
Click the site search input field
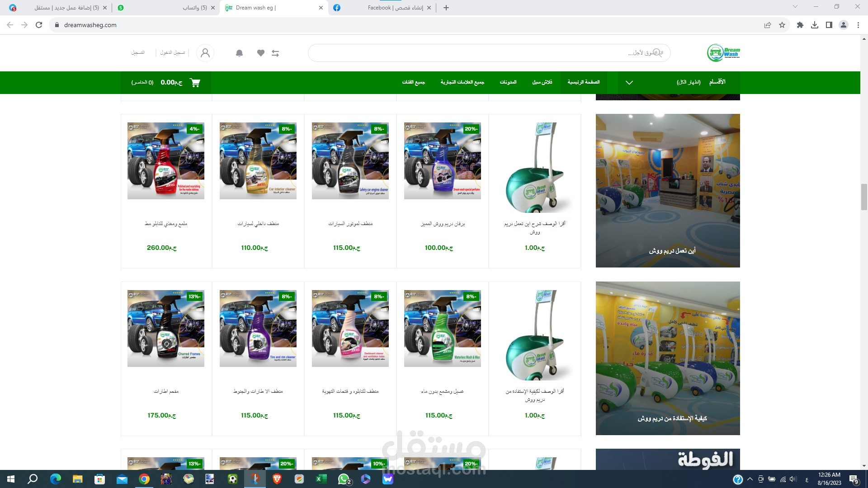pyautogui.click(x=489, y=53)
